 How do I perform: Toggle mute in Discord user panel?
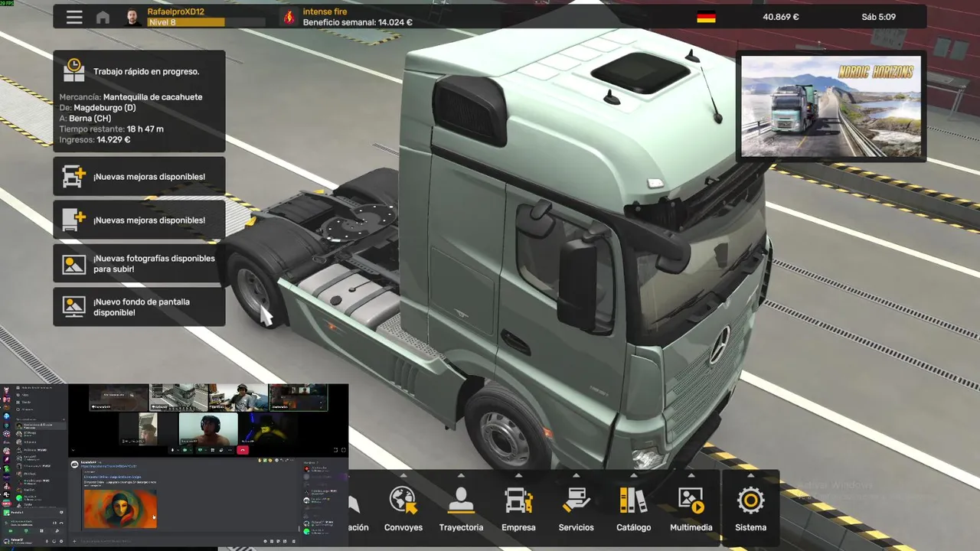click(47, 541)
